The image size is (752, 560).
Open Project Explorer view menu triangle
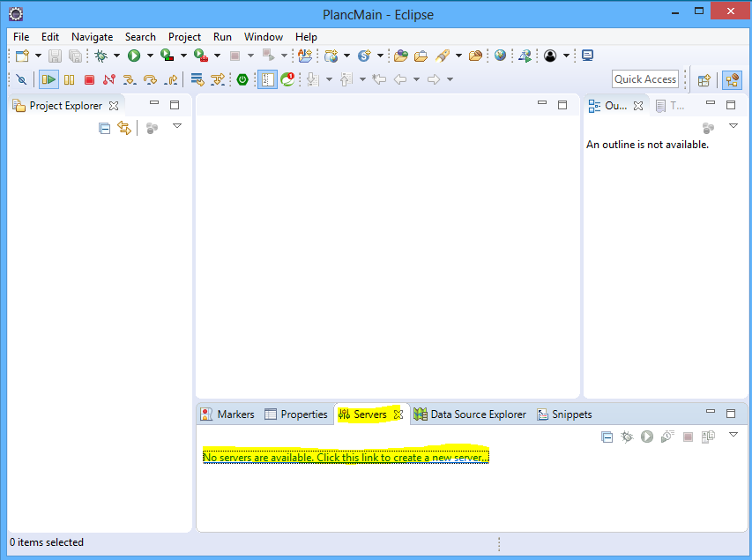coord(177,127)
